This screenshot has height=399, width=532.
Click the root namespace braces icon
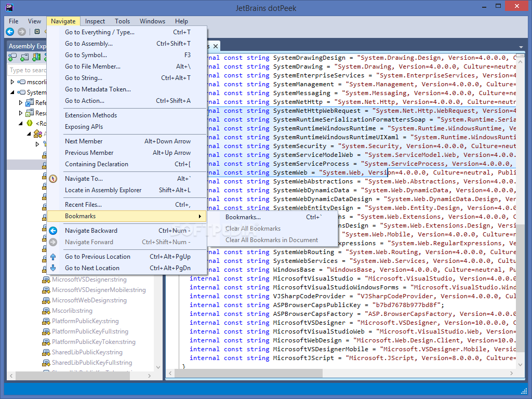pyautogui.click(x=30, y=123)
